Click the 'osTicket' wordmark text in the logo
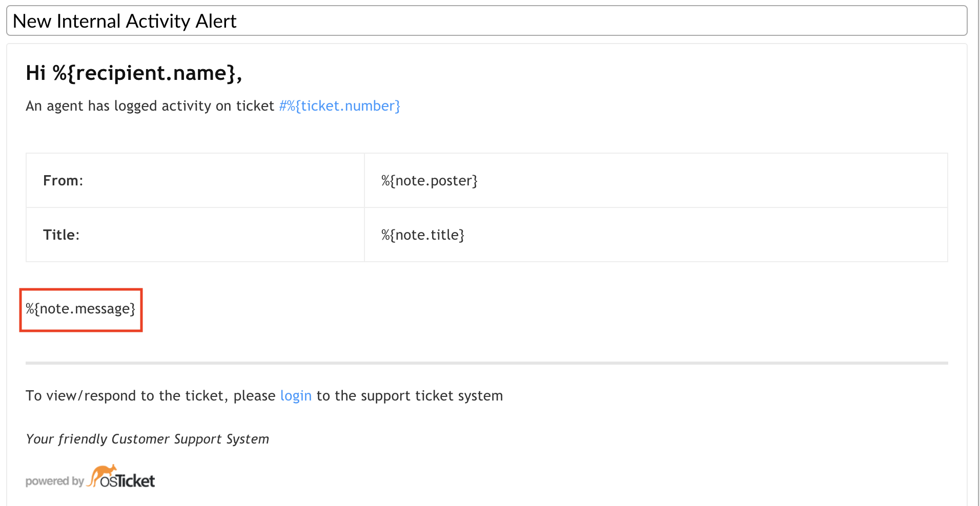The height and width of the screenshot is (506, 980). click(128, 481)
